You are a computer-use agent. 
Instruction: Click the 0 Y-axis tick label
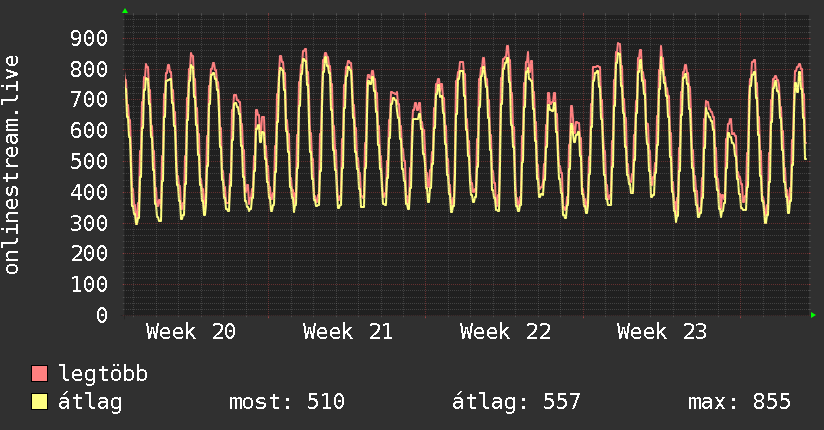point(102,315)
